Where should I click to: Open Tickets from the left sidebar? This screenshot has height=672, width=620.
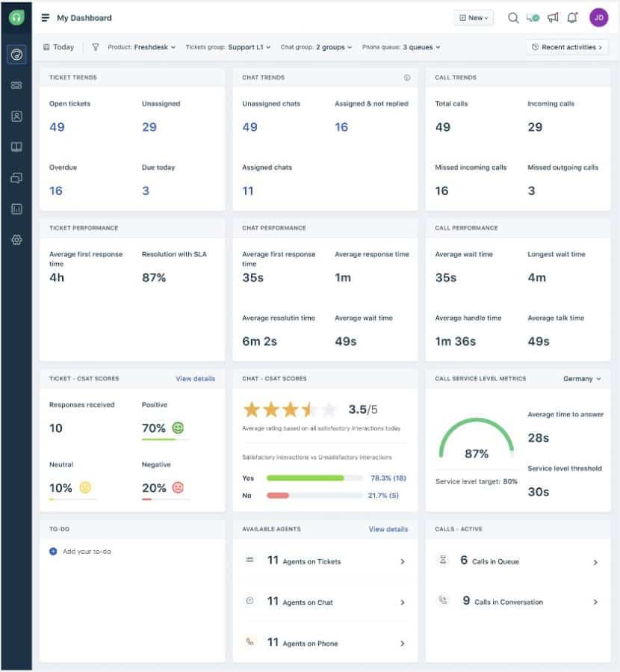click(16, 85)
